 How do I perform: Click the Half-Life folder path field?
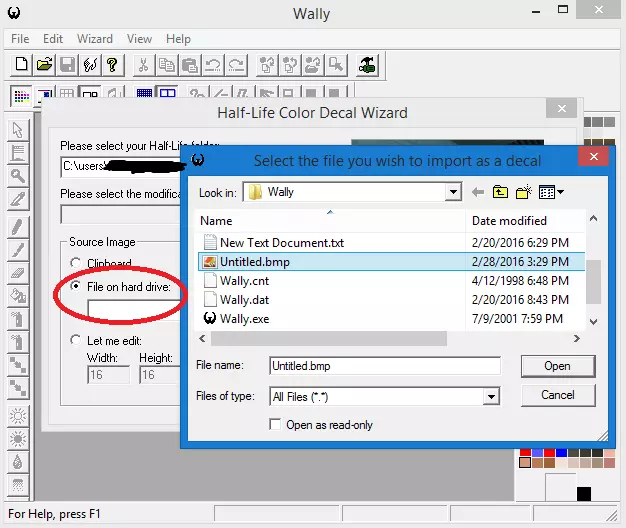point(121,166)
